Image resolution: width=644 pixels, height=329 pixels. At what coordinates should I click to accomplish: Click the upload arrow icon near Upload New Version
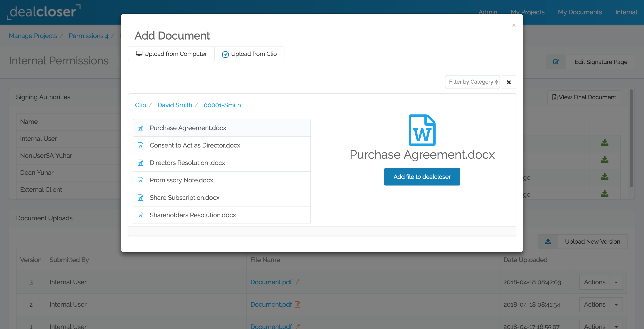(x=548, y=242)
